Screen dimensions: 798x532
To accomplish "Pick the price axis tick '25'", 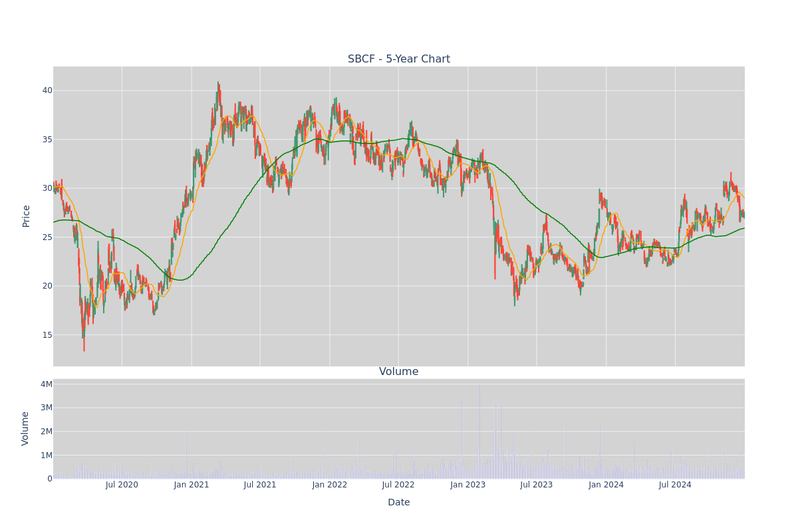I will click(47, 237).
